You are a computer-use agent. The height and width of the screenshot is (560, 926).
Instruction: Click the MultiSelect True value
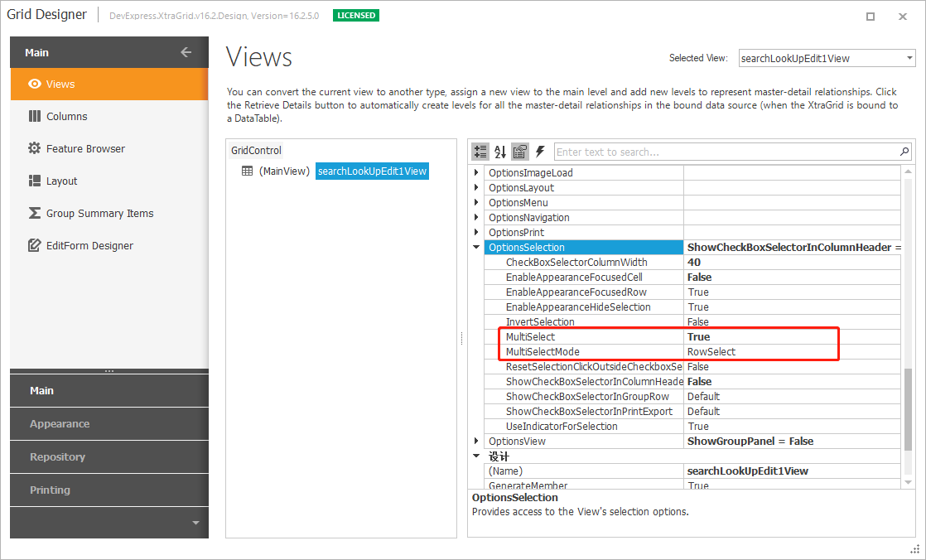792,336
